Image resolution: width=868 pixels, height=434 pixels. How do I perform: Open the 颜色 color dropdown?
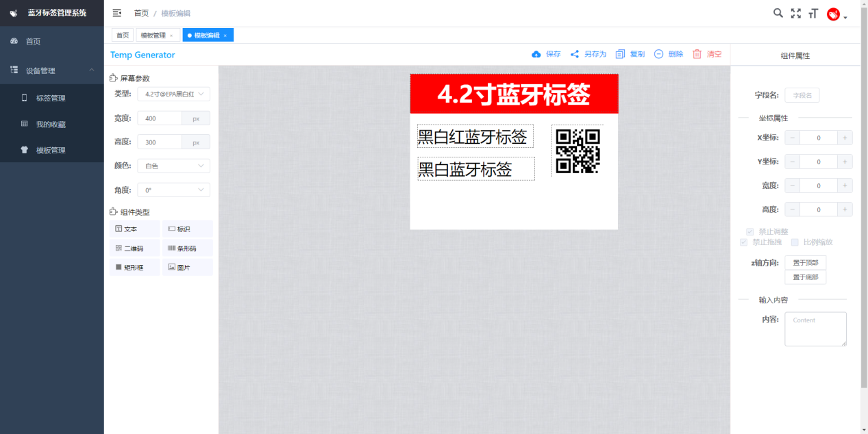pos(173,166)
